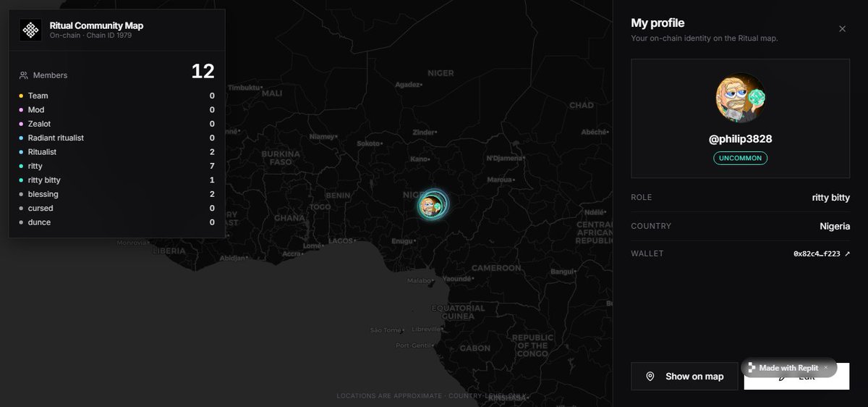The image size is (868, 407).
Task: Click the My profile heading
Action: click(x=658, y=23)
